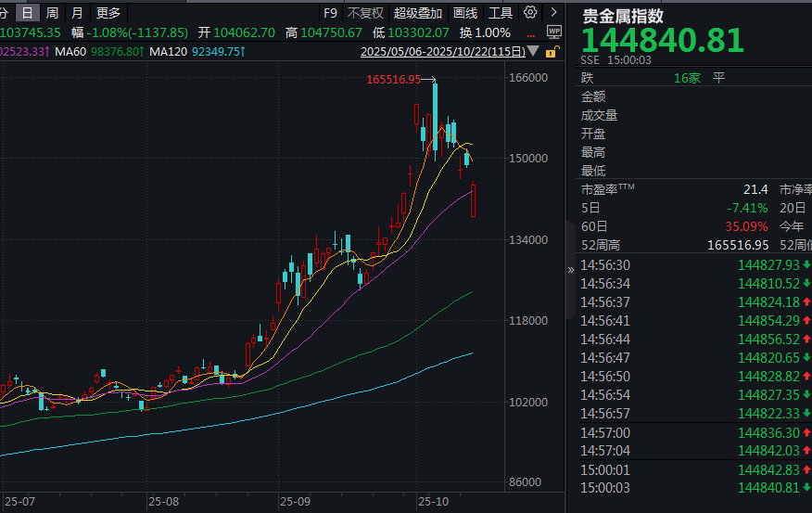
Task: Click the WP icon beside turnover rate
Action: (x=554, y=32)
